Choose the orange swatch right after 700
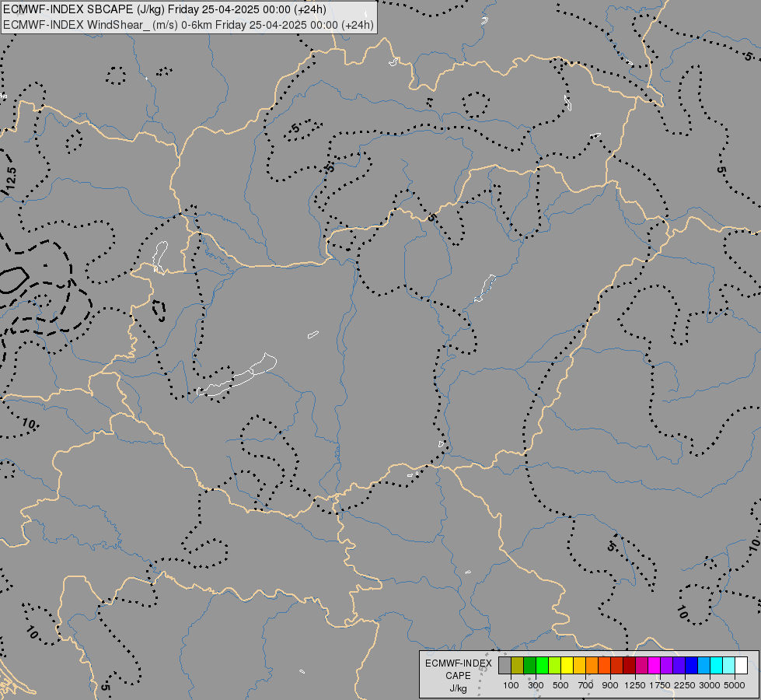This screenshot has height=700, width=761. coord(592,666)
